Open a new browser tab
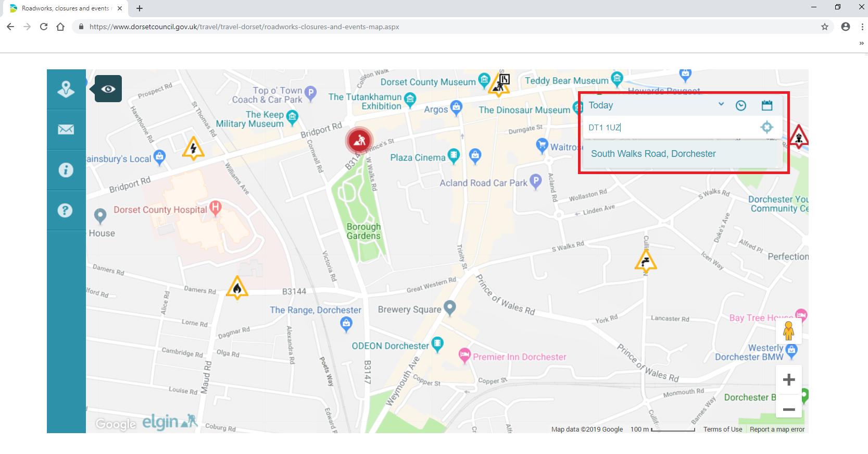The image size is (868, 454). coord(140,8)
